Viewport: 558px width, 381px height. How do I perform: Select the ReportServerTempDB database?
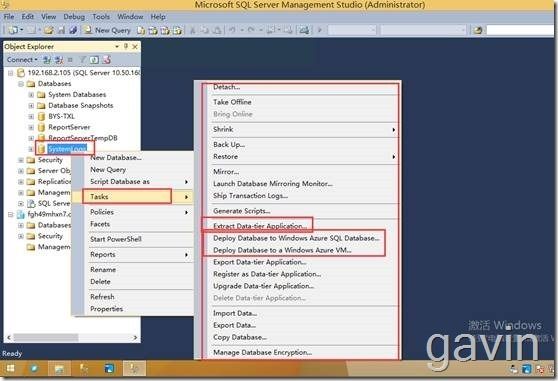[83, 138]
